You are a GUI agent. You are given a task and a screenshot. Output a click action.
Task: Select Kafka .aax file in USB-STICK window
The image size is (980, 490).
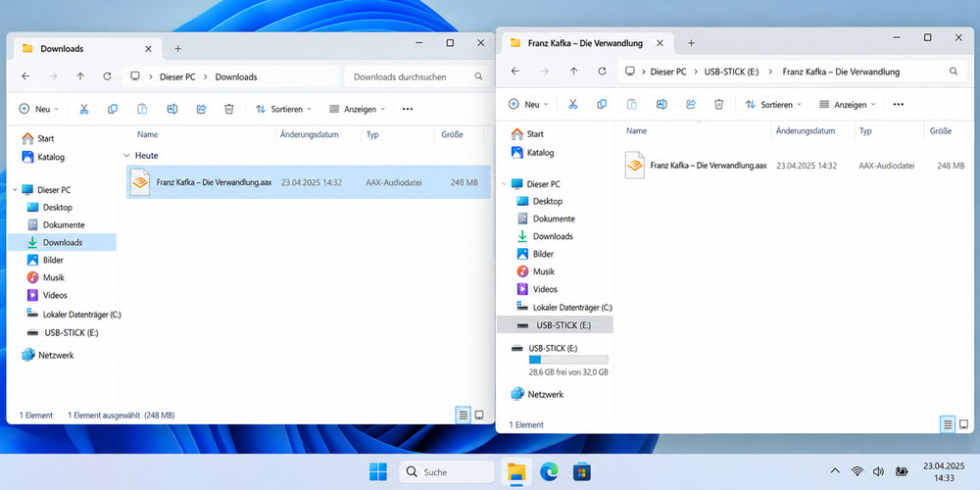click(x=794, y=166)
